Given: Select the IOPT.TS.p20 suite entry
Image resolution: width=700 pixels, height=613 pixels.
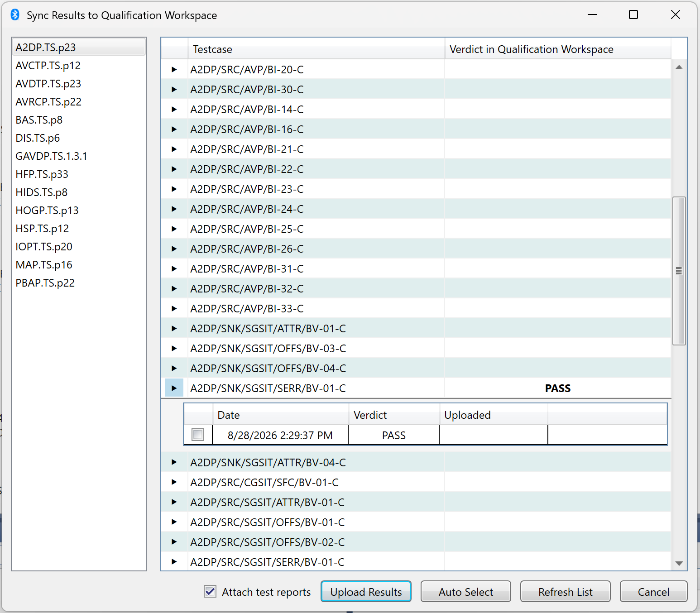Looking at the screenshot, I should pyautogui.click(x=79, y=247).
